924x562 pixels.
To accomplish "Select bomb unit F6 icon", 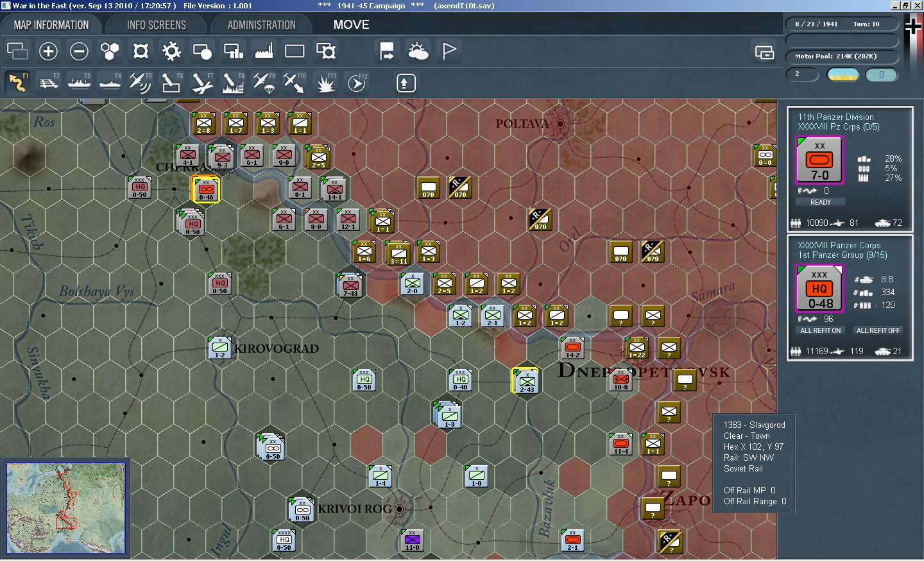I will click(x=171, y=83).
